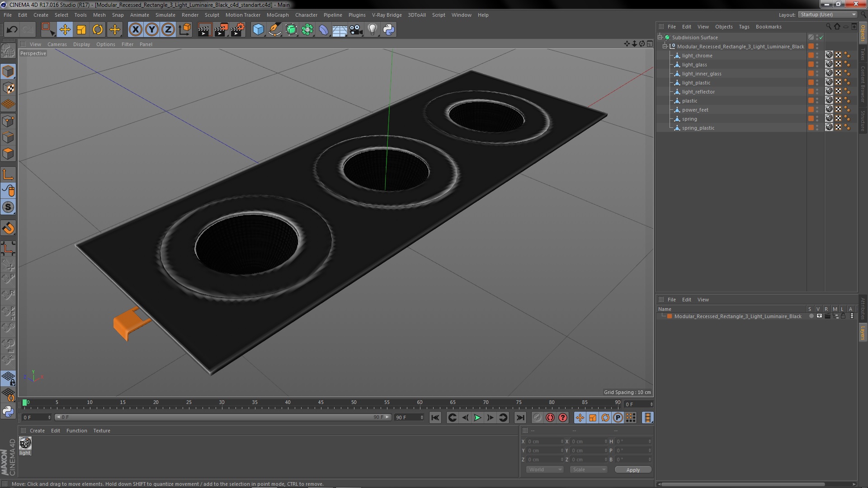Select the light material thumbnail
868x488 pixels.
click(x=25, y=443)
